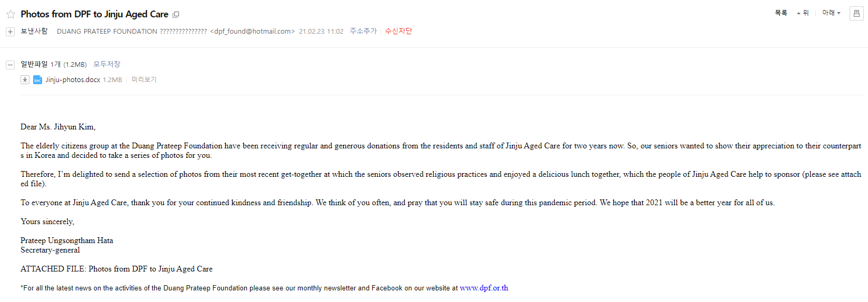Download Jinju-photos.docx with arrow icon
This screenshot has width=868, height=302.
tap(25, 79)
